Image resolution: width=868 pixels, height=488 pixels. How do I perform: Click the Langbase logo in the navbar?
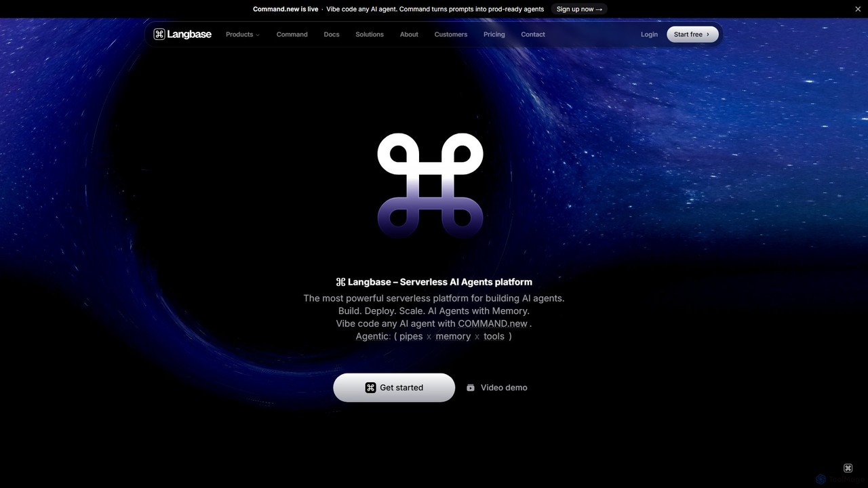click(182, 34)
